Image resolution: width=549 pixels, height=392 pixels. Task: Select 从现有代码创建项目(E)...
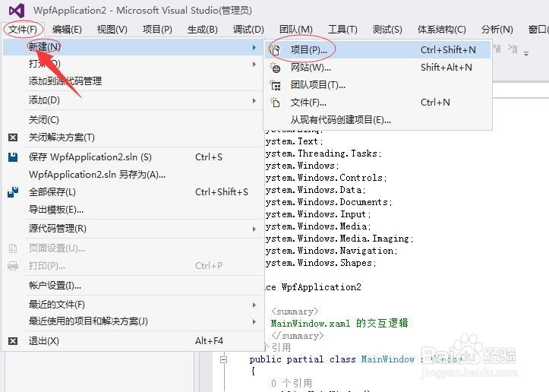point(377,120)
